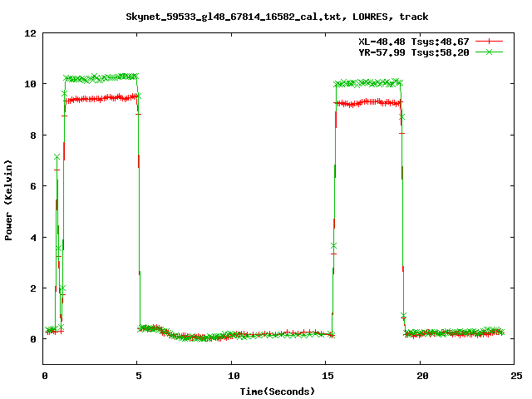The width and height of the screenshot is (532, 399).
Task: Click the x-axis tick label 5
Action: coord(139,376)
